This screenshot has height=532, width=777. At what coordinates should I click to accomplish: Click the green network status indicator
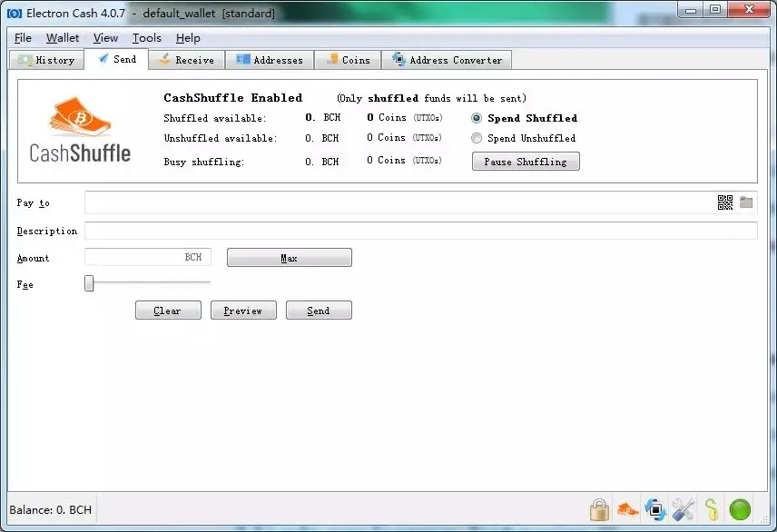(740, 509)
